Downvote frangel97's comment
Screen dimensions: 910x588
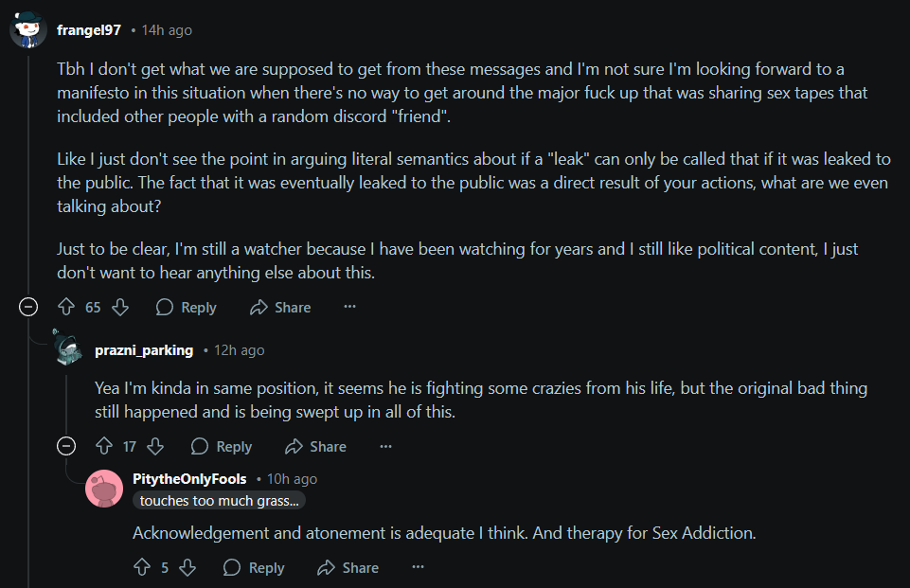click(120, 307)
